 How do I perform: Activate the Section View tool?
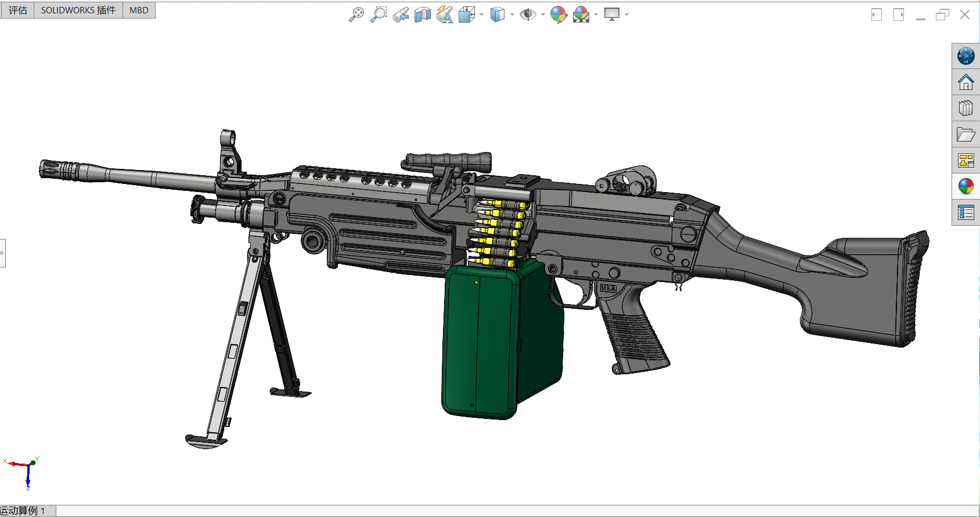coord(423,15)
